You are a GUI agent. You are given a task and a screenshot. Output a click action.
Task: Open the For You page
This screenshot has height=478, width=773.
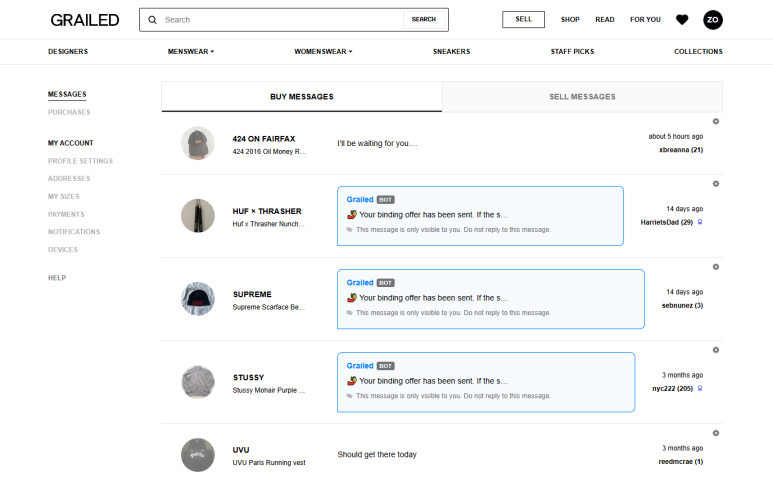(x=645, y=19)
